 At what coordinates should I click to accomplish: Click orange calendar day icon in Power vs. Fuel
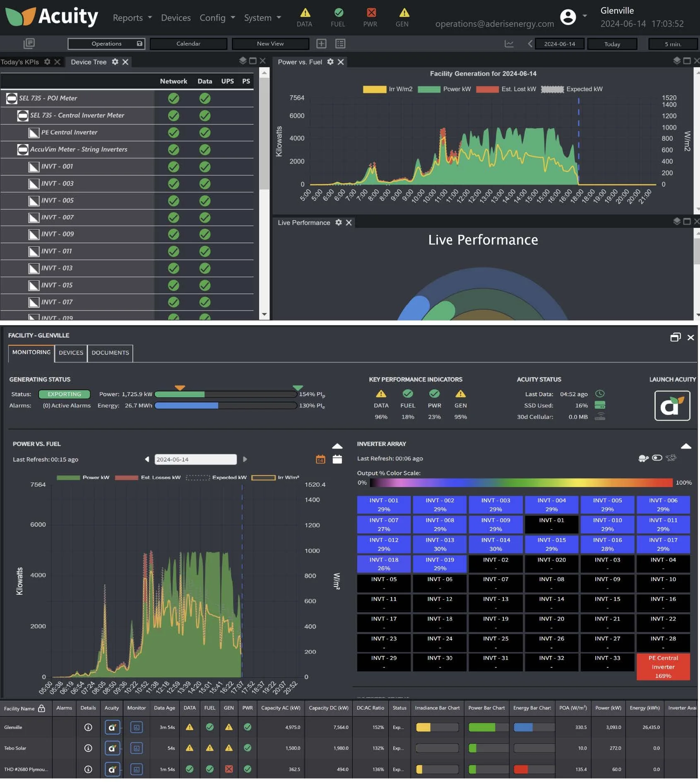(320, 459)
